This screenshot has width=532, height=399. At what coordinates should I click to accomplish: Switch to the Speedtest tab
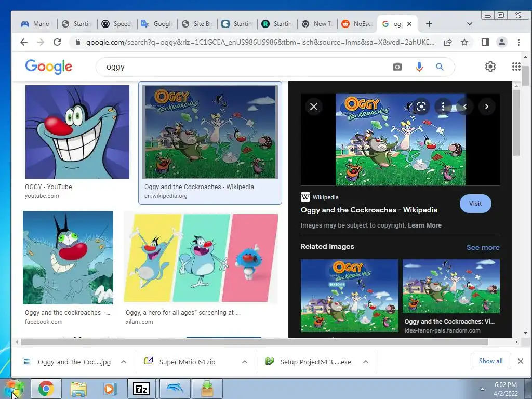pyautogui.click(x=117, y=24)
